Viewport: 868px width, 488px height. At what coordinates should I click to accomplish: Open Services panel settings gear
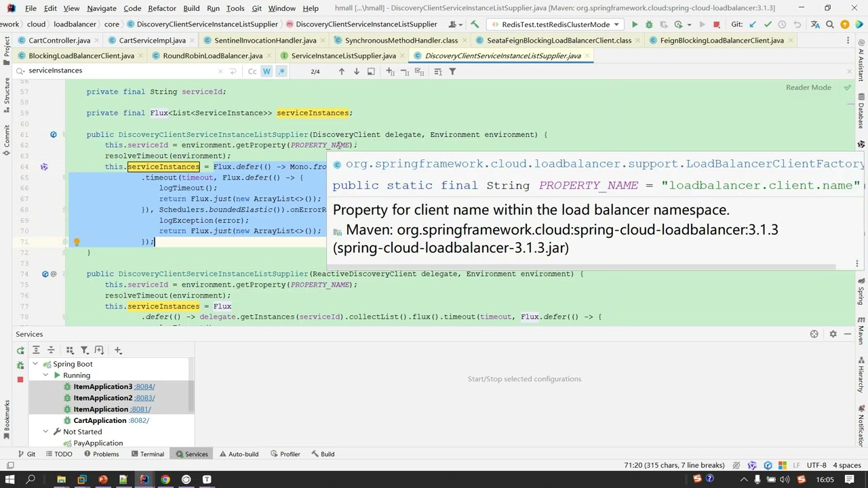click(x=833, y=334)
